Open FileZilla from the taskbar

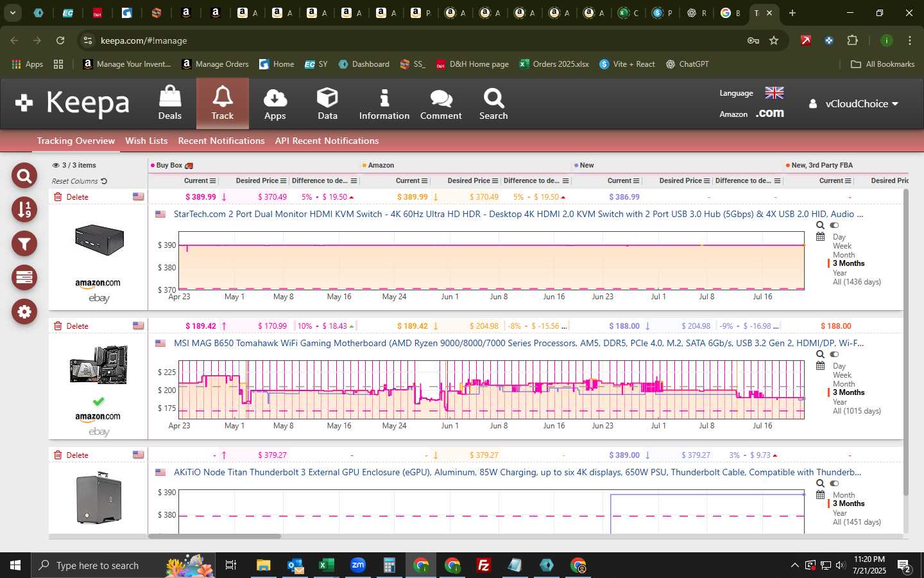point(484,565)
